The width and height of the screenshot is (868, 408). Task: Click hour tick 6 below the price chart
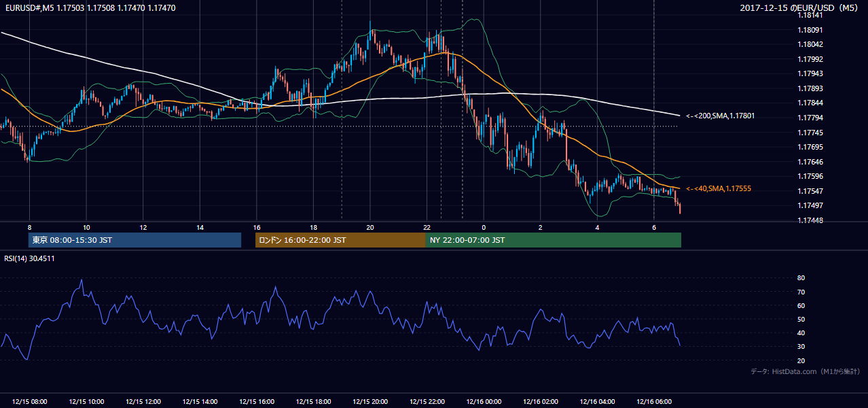click(x=654, y=227)
